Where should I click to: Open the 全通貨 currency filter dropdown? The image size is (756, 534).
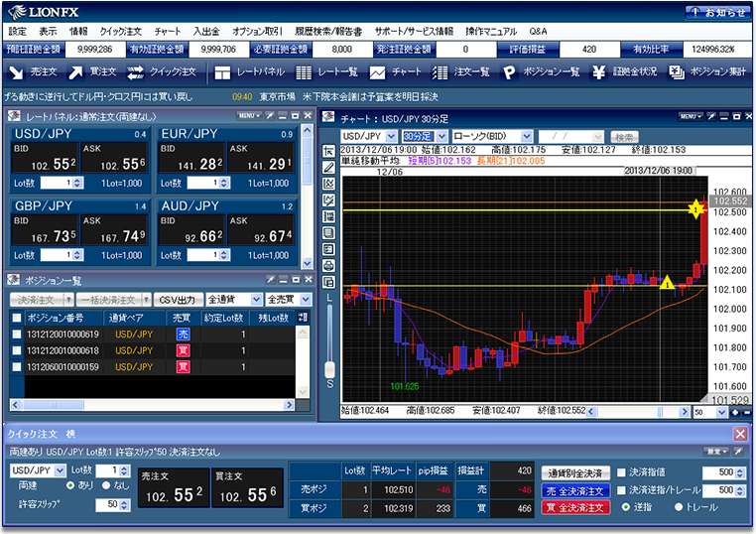[257, 300]
